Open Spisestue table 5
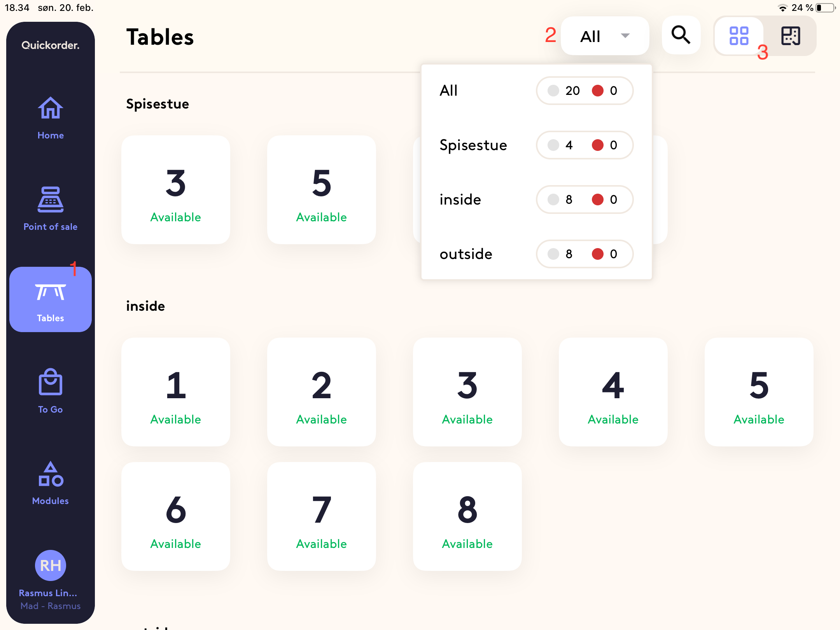The height and width of the screenshot is (630, 840). pyautogui.click(x=322, y=190)
